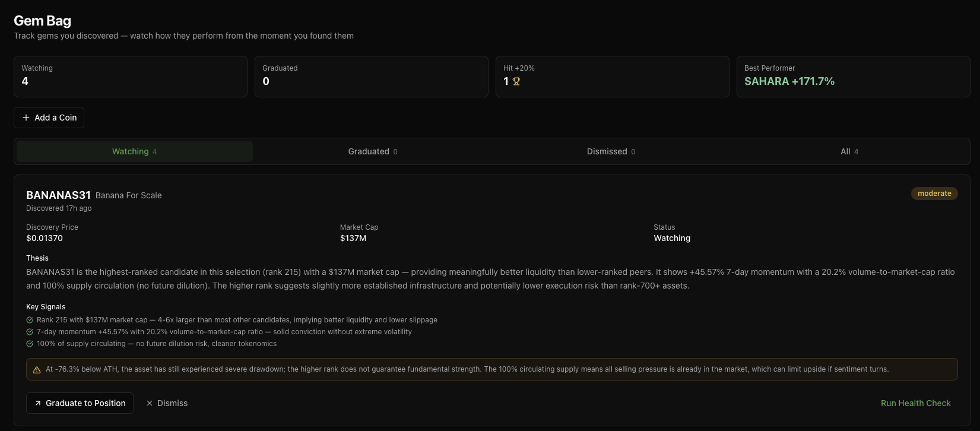This screenshot has width=980, height=431.
Task: Open the Dismissed tab
Action: [611, 151]
